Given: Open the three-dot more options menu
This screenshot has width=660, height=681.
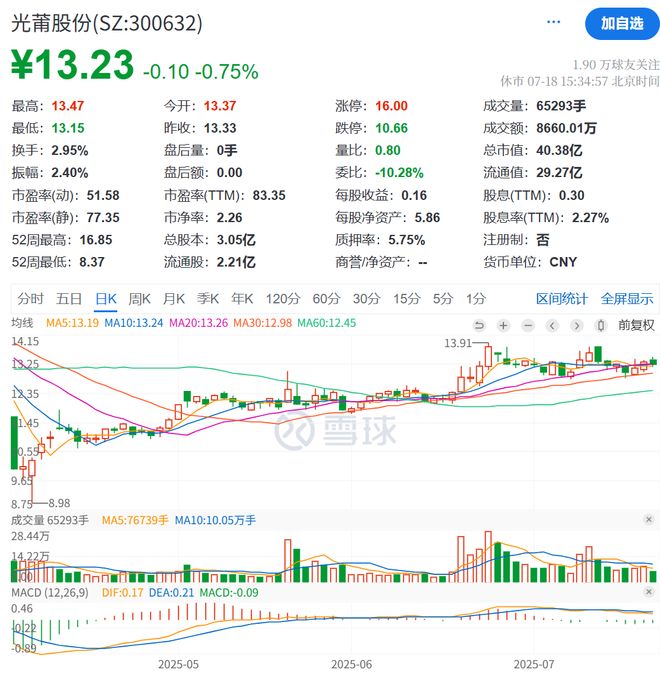Looking at the screenshot, I should click(553, 22).
